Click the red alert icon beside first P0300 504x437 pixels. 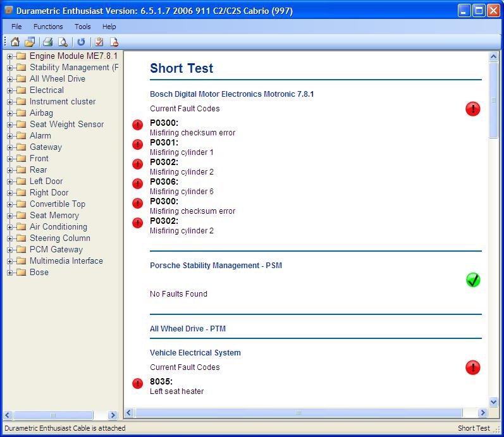(x=138, y=125)
